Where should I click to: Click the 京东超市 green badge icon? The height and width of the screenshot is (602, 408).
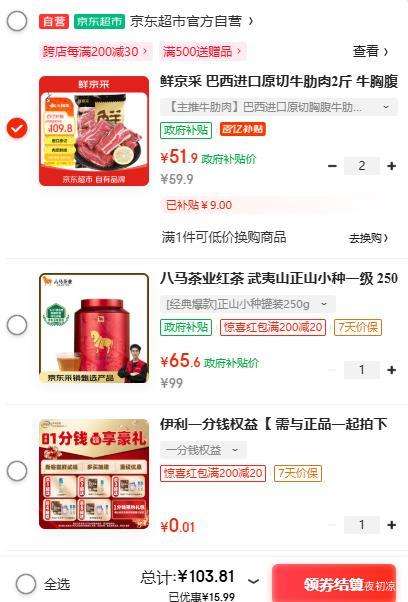point(99,21)
